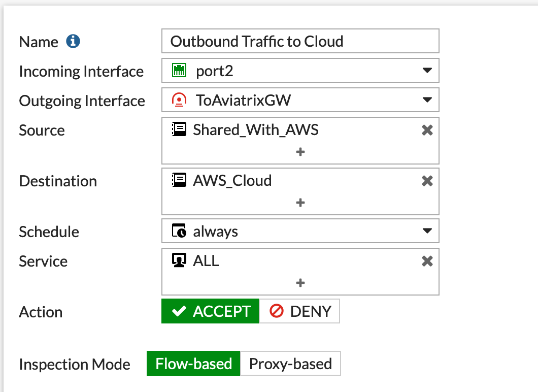The height and width of the screenshot is (392, 538).
Task: Remove ALL from Service
Action: [x=427, y=261]
